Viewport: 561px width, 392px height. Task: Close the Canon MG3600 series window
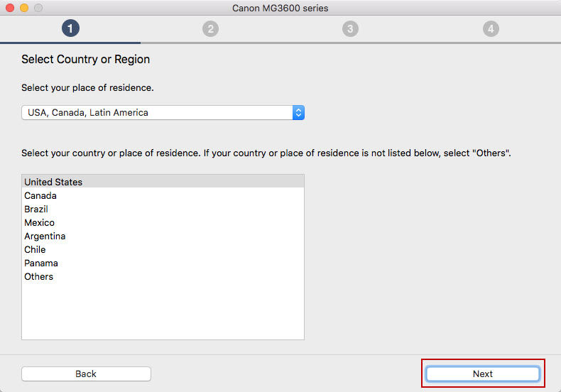pos(10,8)
